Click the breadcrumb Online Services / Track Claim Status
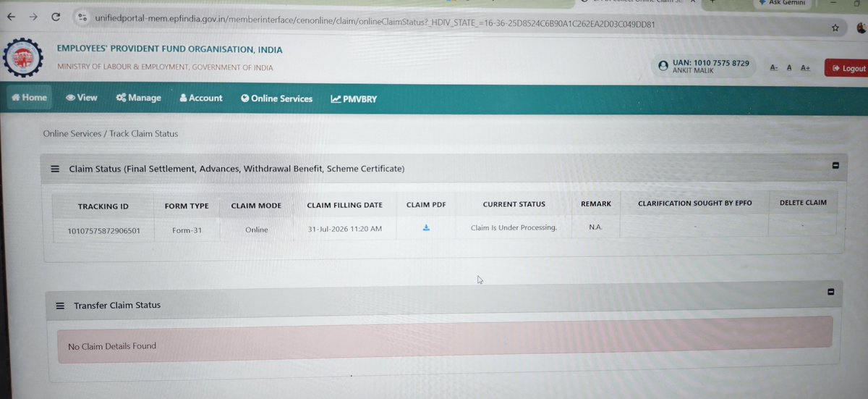Screen dimensions: 868x399 pos(110,133)
